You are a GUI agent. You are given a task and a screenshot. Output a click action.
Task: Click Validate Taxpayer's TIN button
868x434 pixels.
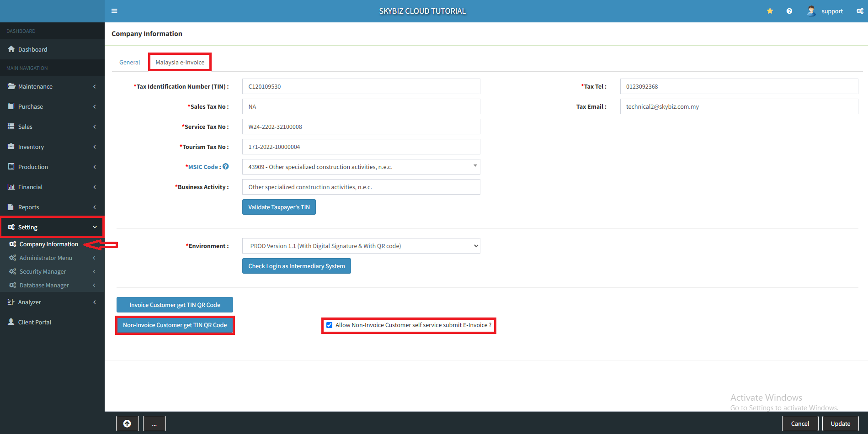click(x=279, y=207)
